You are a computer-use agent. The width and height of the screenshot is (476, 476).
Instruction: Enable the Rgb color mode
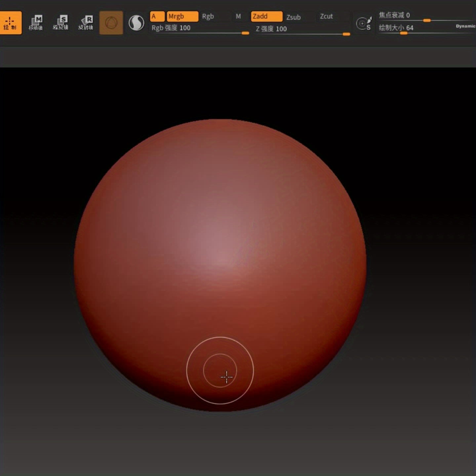click(208, 17)
